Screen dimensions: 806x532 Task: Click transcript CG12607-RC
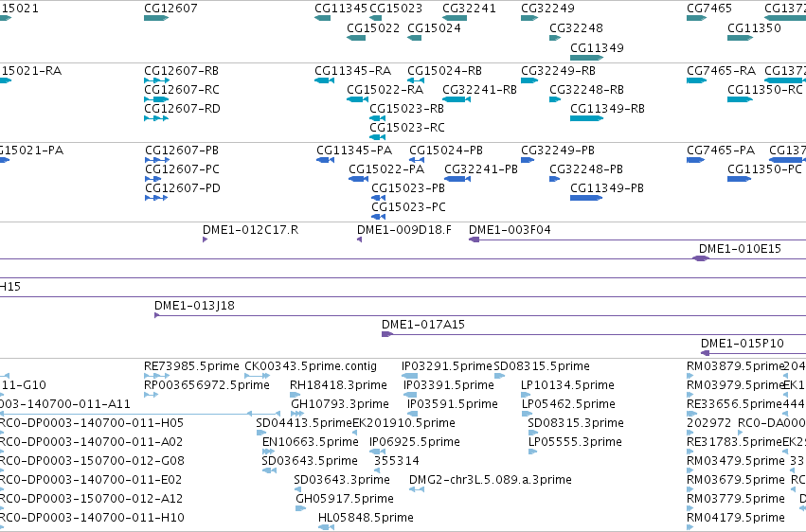(x=182, y=90)
